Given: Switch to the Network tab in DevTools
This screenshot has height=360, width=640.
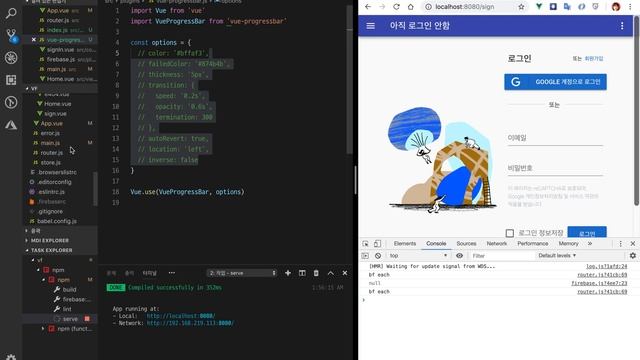Looking at the screenshot, I should tap(497, 244).
